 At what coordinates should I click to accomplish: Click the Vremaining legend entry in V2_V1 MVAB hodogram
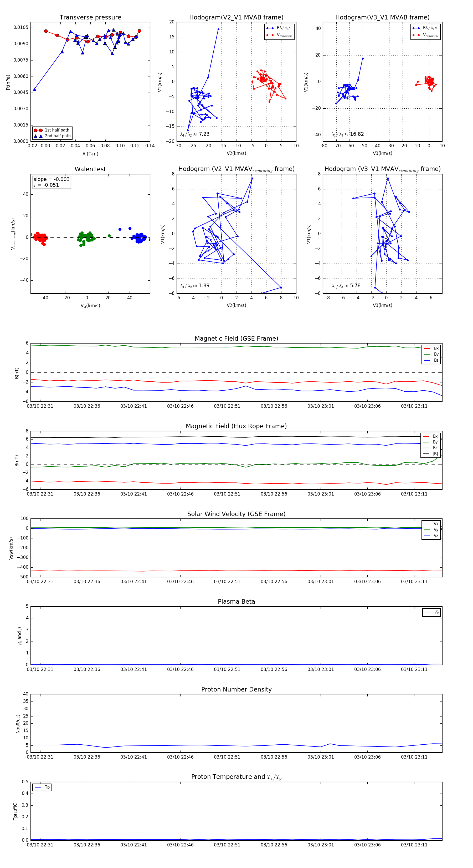point(279,35)
